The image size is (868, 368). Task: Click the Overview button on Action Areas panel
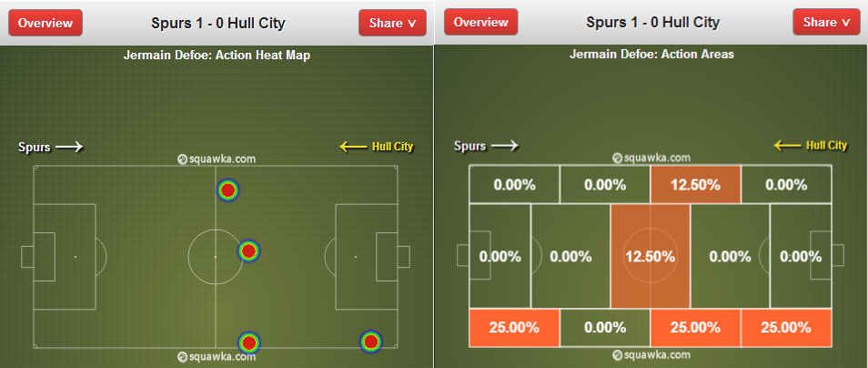[x=480, y=22]
